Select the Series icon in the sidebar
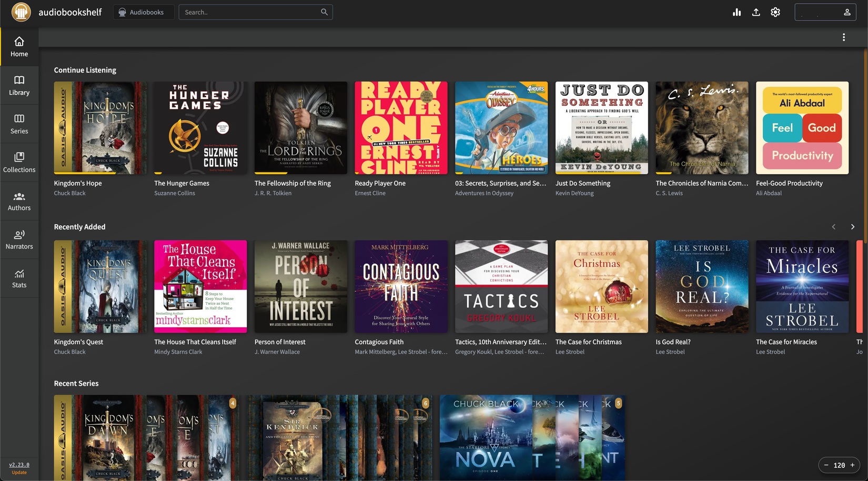868x481 pixels. coord(19,123)
